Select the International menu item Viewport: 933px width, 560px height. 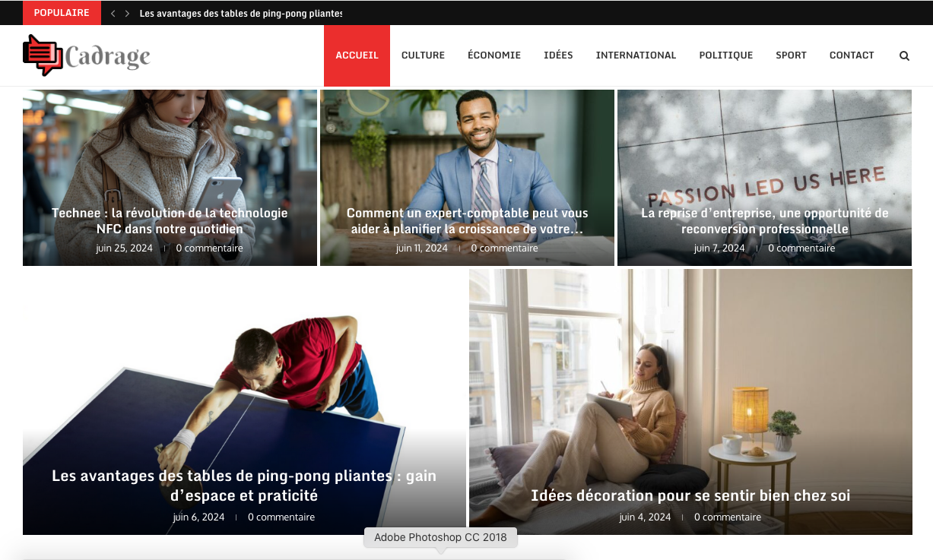tap(636, 55)
